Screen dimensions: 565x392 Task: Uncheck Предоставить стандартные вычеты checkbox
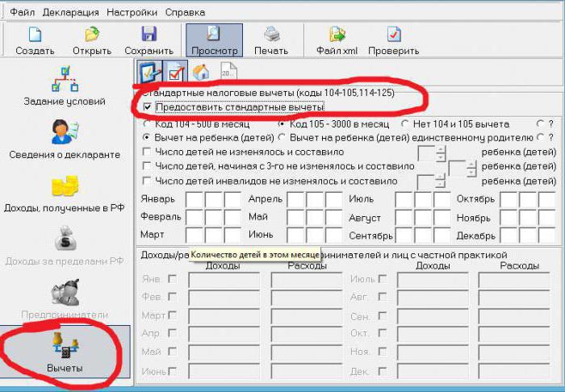[147, 107]
